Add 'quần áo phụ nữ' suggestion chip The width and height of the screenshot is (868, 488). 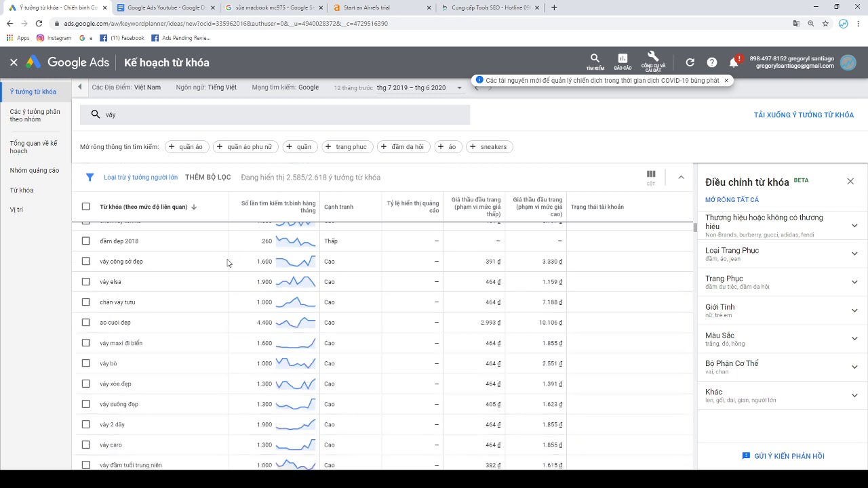[245, 146]
